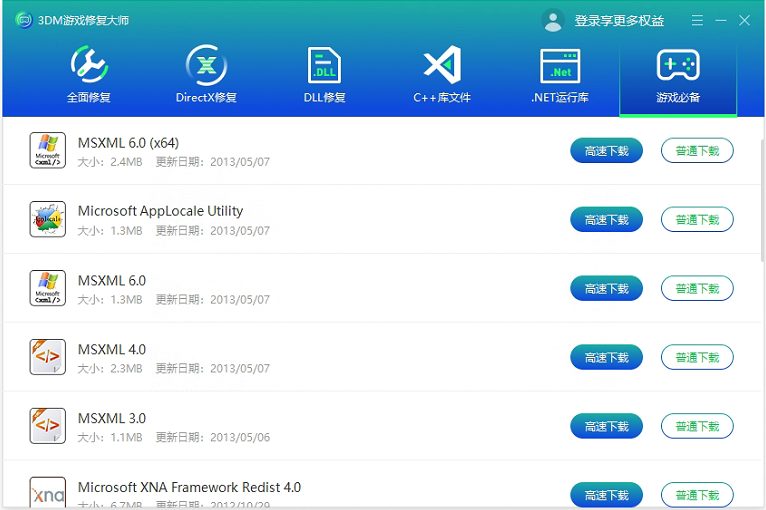The width and height of the screenshot is (766, 510).
Task: Open the DLL修复 file icon
Action: coord(324,65)
